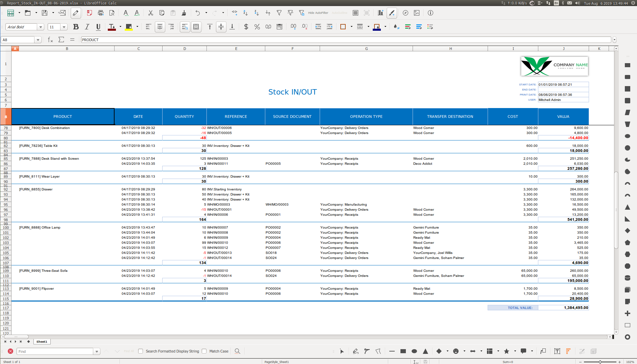Select the TRANSFER DESTINATION column header
The height and width of the screenshot is (364, 637).
tap(450, 116)
